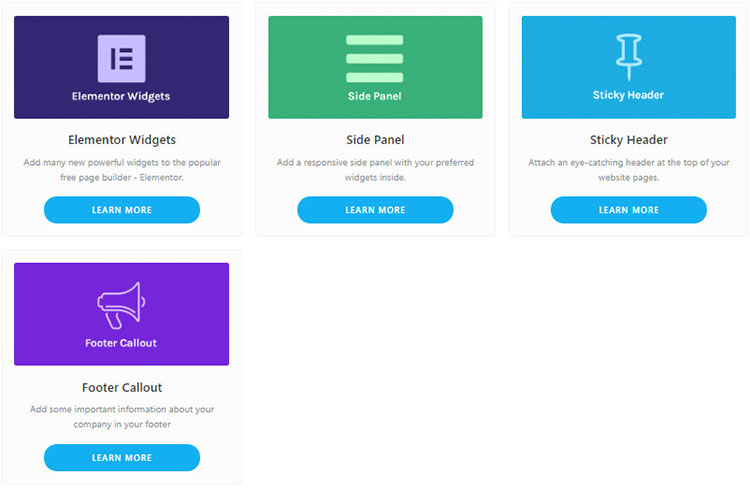750x489 pixels.
Task: Click the Sticky Header pushpin icon
Action: tap(628, 56)
